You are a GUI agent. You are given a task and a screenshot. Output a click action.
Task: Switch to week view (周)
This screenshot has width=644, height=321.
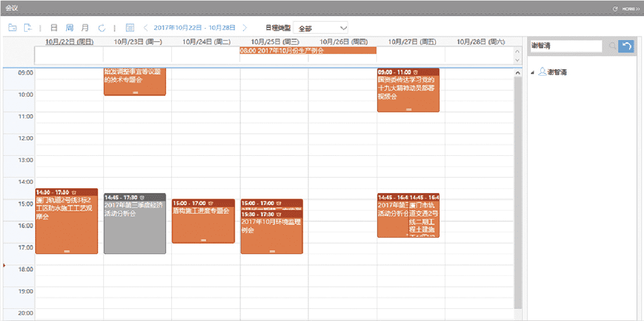70,27
